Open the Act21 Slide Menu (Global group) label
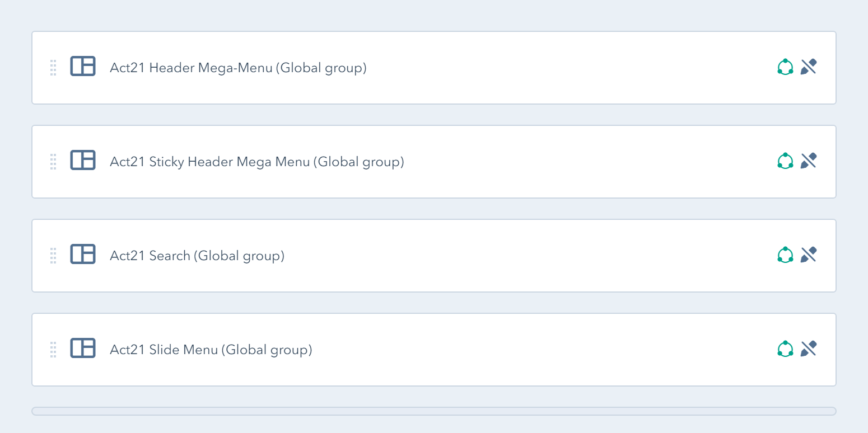The height and width of the screenshot is (433, 868). [x=211, y=350]
